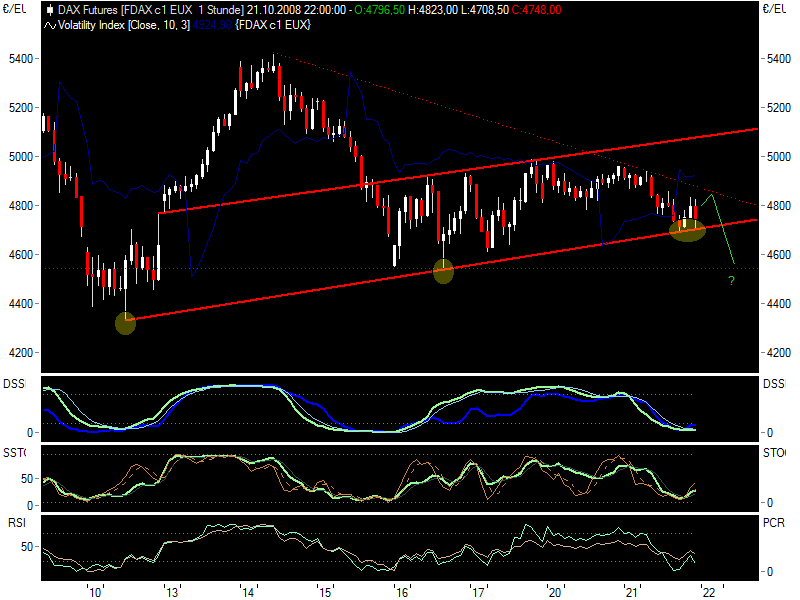Click the candlestick icon beside DAX Futures
Viewport: 800px width, 600px height.
click(x=50, y=10)
